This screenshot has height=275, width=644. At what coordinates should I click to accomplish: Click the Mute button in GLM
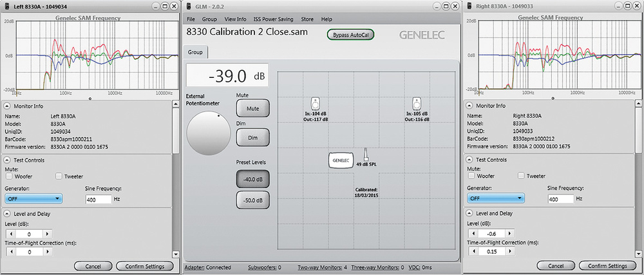click(253, 108)
